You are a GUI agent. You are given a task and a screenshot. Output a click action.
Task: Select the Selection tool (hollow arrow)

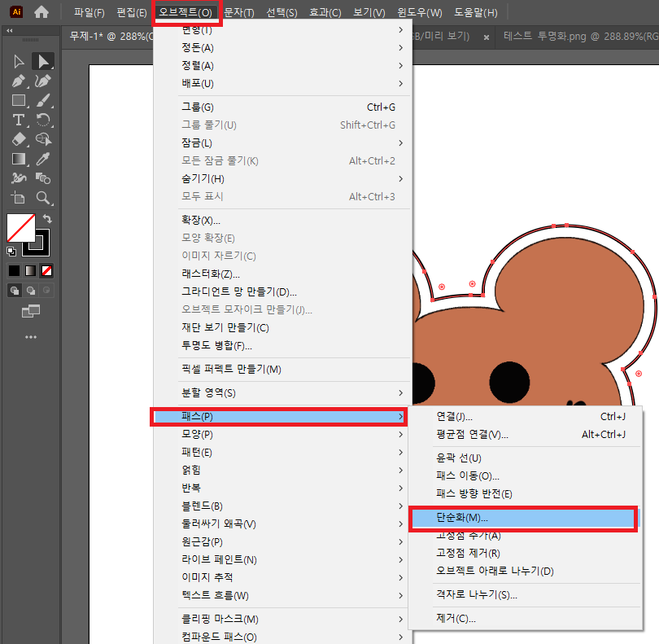coord(19,61)
